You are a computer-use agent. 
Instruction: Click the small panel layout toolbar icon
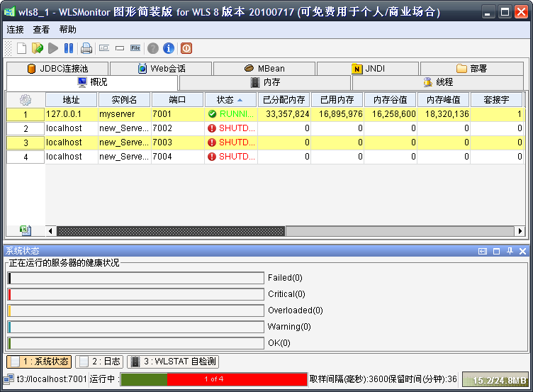tap(104, 48)
